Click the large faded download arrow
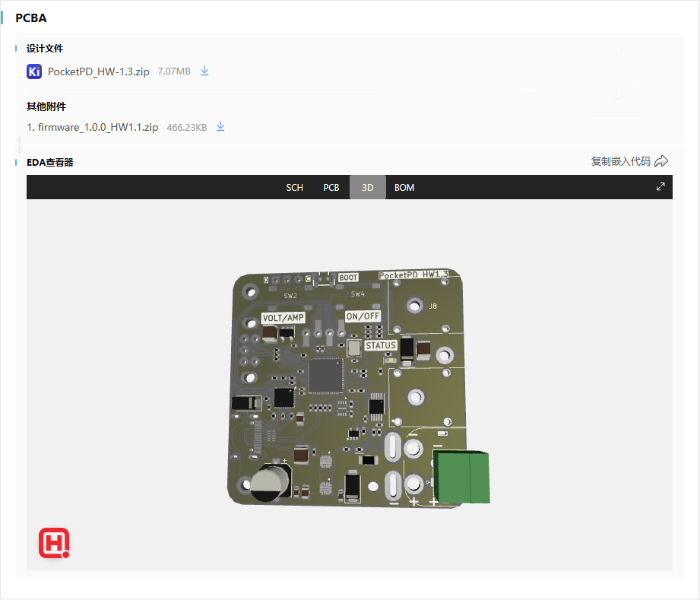Screen dimensions: 700x600 point(615,80)
